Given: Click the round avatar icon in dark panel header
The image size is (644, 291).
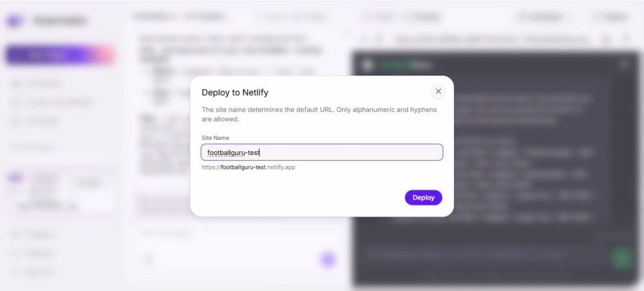Looking at the screenshot, I should pyautogui.click(x=368, y=65).
